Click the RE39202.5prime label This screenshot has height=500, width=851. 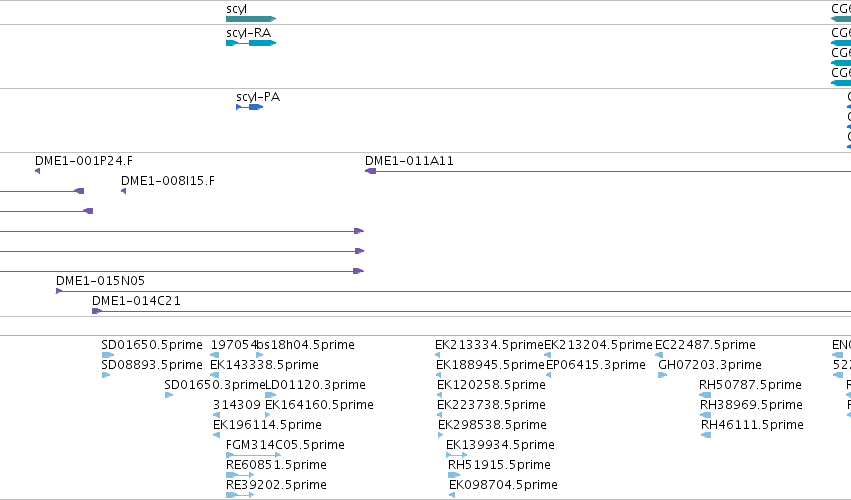[276, 485]
